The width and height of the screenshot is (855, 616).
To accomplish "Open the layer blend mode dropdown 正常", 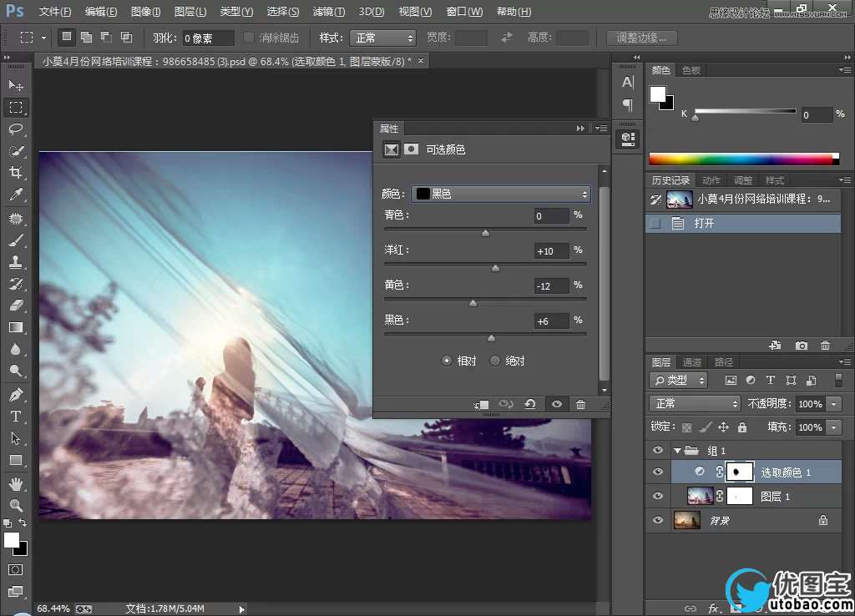I will click(x=695, y=404).
